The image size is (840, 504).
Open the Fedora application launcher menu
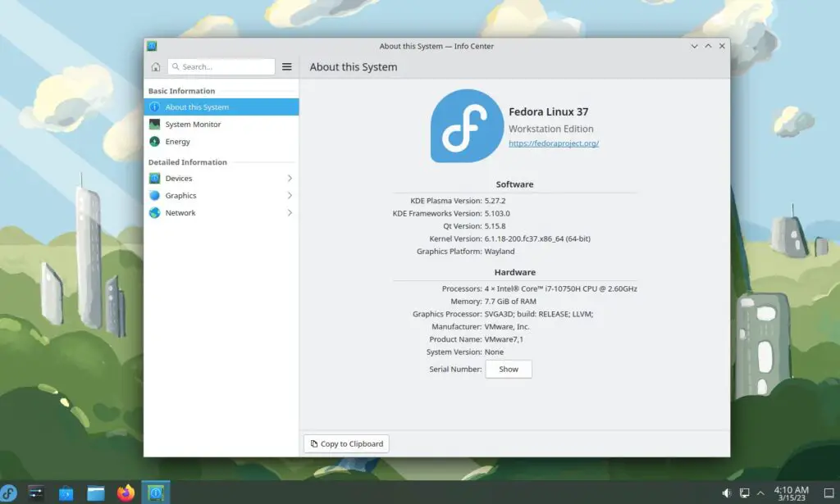(x=9, y=493)
